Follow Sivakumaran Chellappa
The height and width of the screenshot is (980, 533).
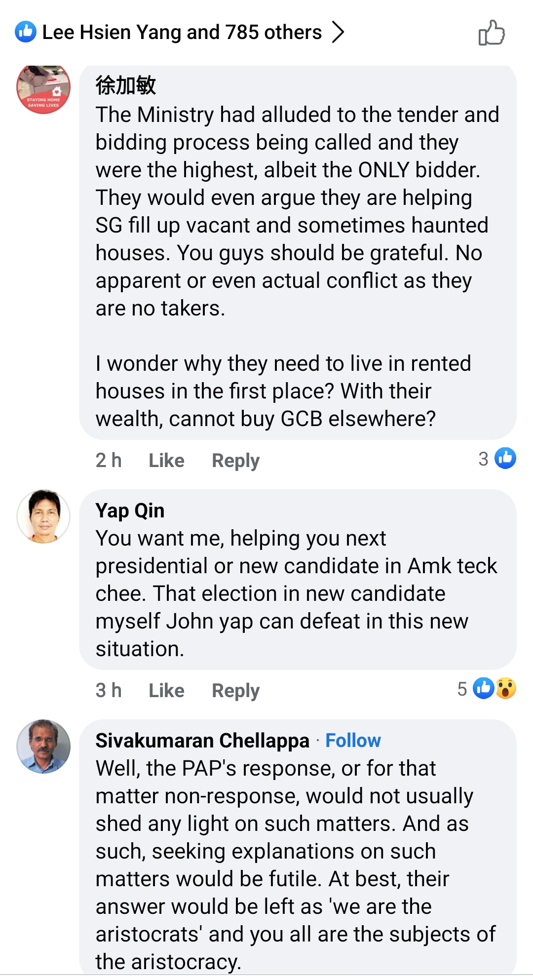point(353,741)
